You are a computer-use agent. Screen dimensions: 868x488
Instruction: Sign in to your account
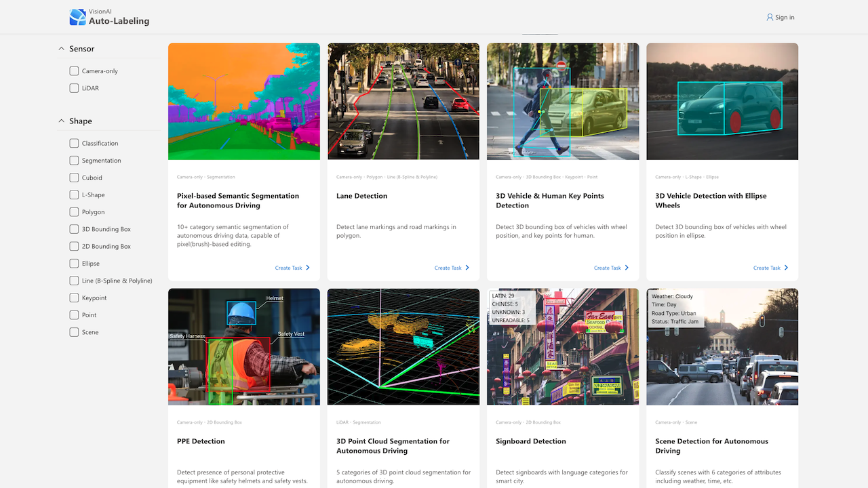point(781,17)
